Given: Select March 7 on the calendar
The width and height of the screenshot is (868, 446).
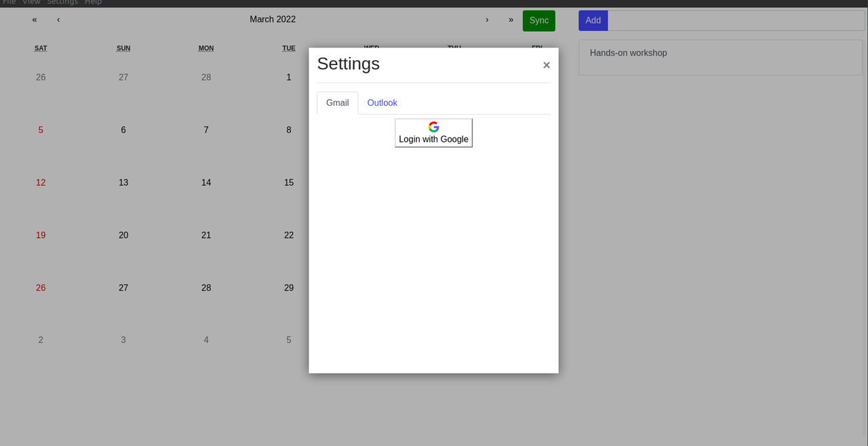Looking at the screenshot, I should (206, 130).
